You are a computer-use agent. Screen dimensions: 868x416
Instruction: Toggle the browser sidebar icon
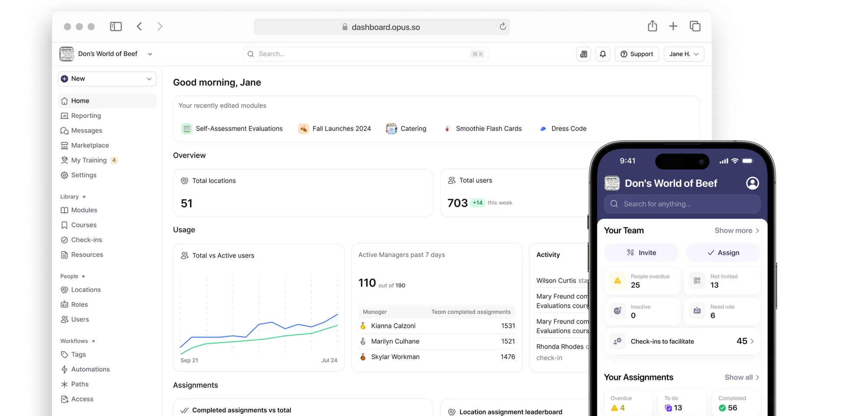coord(116,26)
